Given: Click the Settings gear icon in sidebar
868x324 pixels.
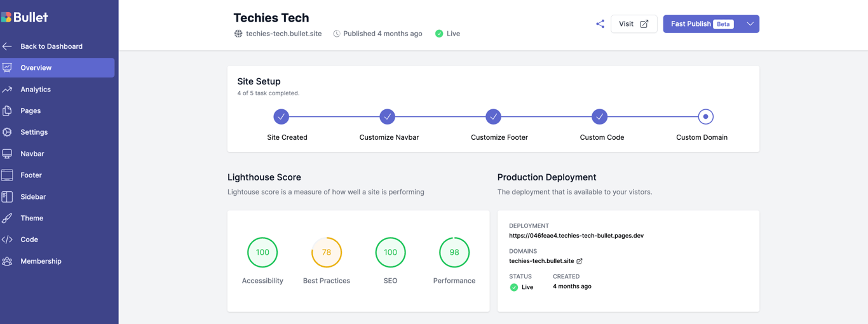Looking at the screenshot, I should pyautogui.click(x=7, y=132).
